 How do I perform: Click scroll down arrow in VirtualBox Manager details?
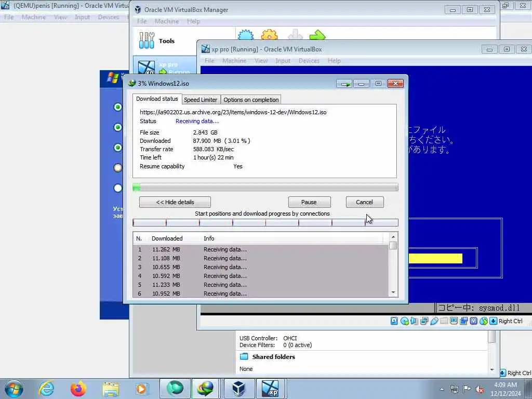[493, 369]
